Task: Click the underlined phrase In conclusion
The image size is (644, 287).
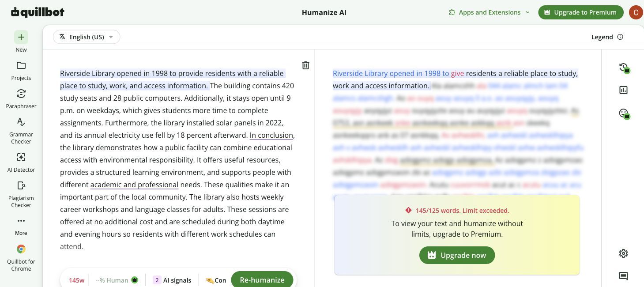Action: (271, 135)
